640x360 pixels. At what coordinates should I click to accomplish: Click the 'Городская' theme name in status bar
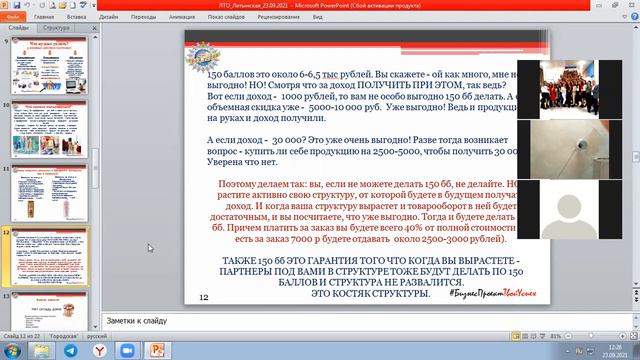(63, 336)
